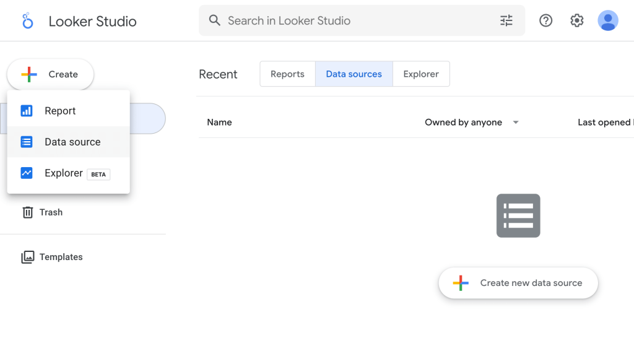Open the Create menu
This screenshot has width=634, height=364.
click(50, 74)
